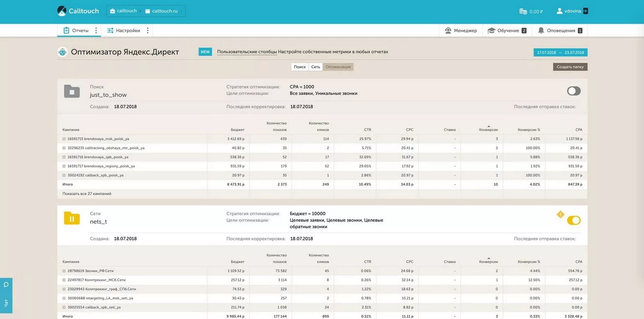644x319 pixels.
Task: Click the CPA = 1000 strategy value
Action: (302, 87)
